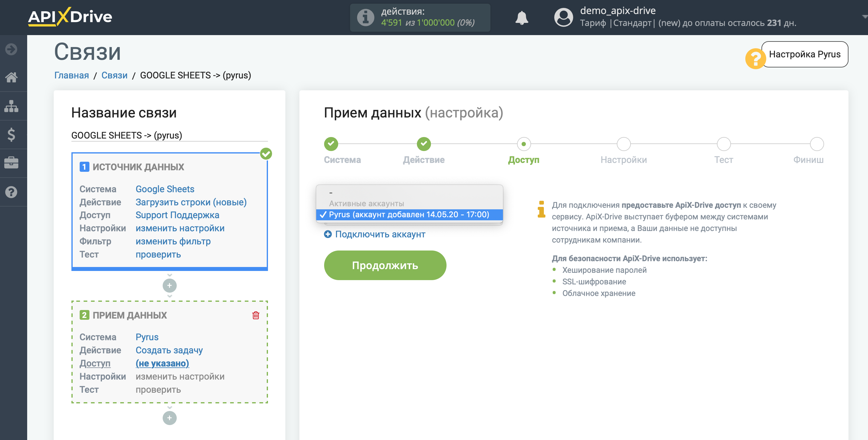Select empty dash option in dropdown

(409, 193)
